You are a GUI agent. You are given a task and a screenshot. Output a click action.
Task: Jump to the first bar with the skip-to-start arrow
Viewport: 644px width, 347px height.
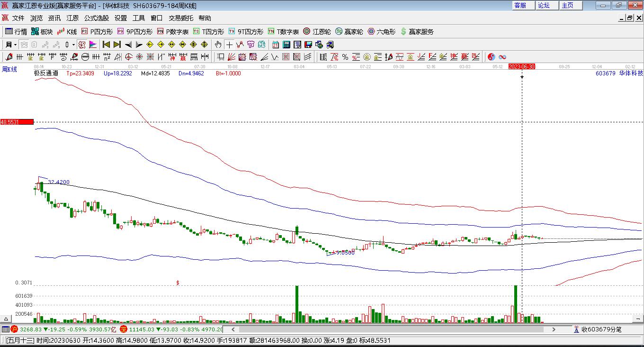click(x=106, y=45)
